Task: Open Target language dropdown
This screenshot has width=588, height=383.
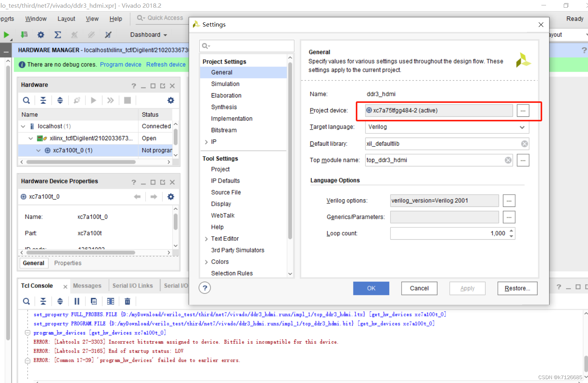Action: pos(522,127)
